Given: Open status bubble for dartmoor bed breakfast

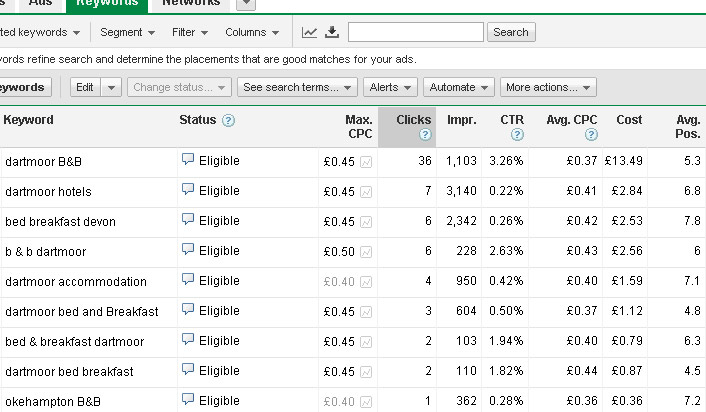Looking at the screenshot, I should tap(188, 370).
